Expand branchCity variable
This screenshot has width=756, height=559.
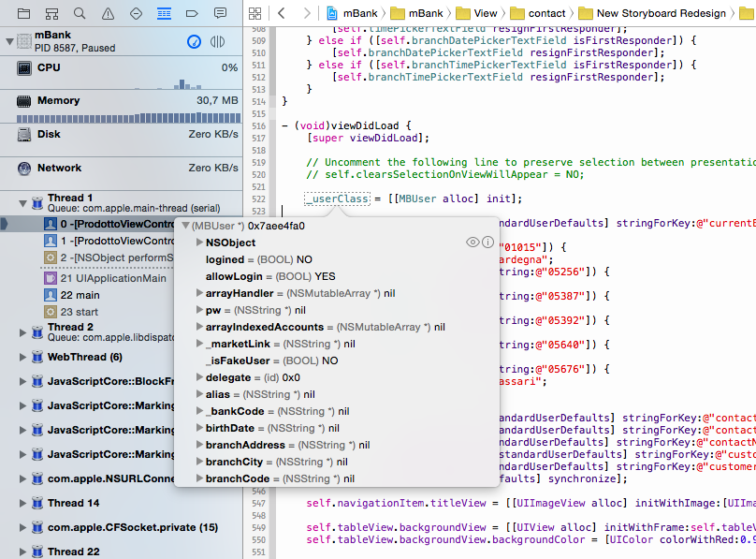coord(199,462)
